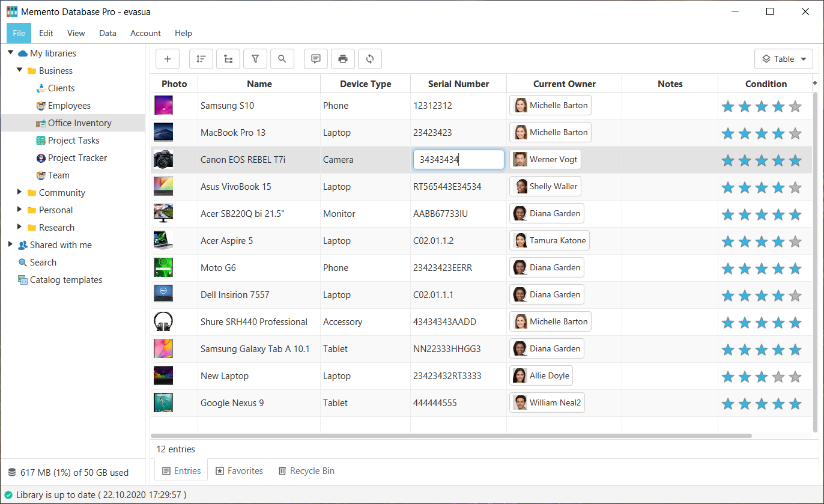Click the Device Type column header
This screenshot has width=824, height=504.
366,83
